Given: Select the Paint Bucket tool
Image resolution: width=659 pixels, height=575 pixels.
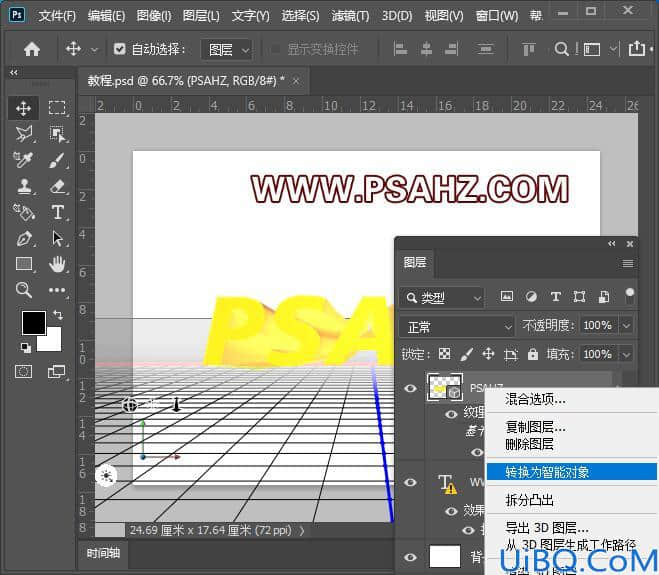Looking at the screenshot, I should [23, 212].
